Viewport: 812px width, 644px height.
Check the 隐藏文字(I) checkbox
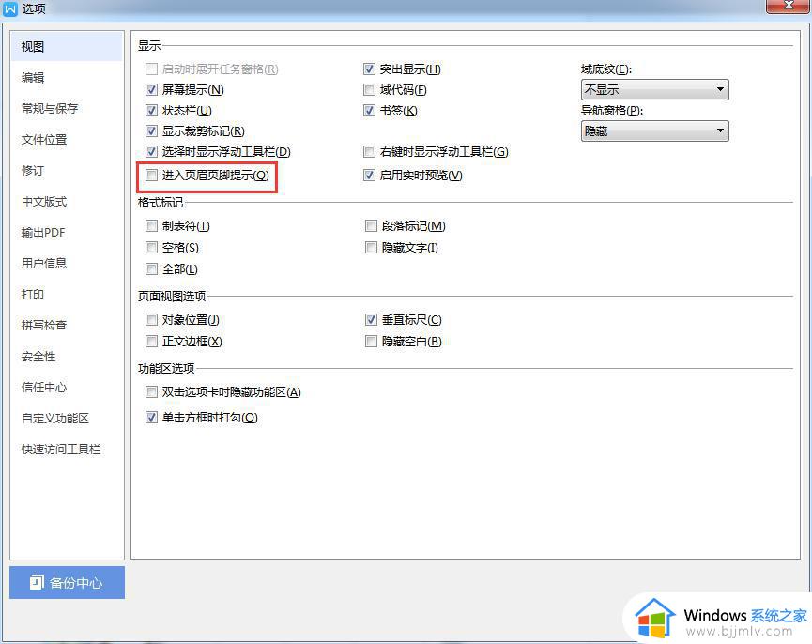[371, 248]
